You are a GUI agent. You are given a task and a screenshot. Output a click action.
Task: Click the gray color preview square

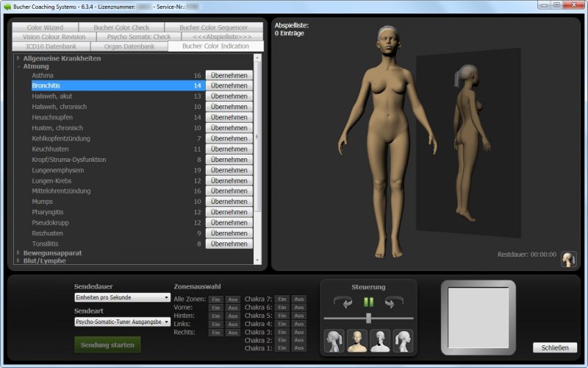[478, 318]
